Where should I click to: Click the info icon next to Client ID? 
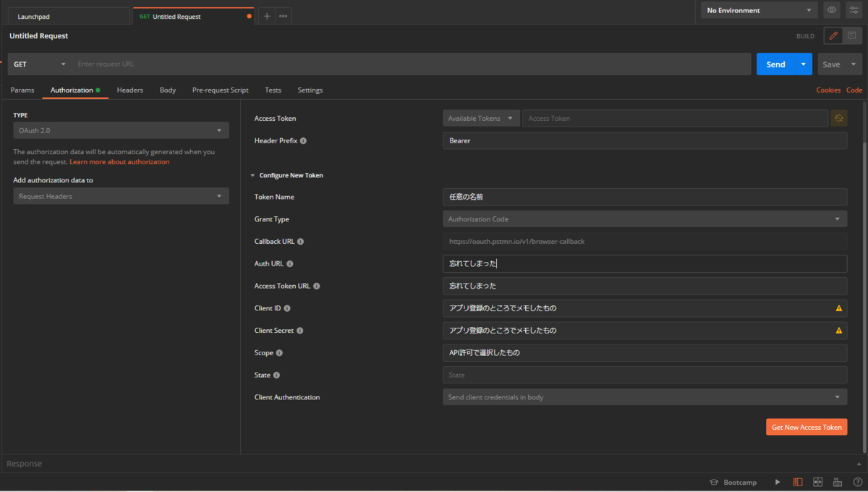point(287,308)
